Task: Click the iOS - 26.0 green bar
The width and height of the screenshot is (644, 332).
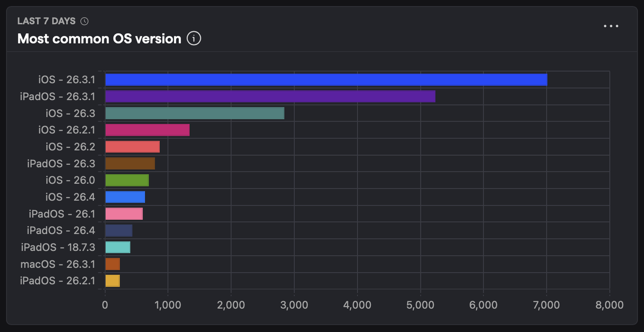Action: coord(127,180)
